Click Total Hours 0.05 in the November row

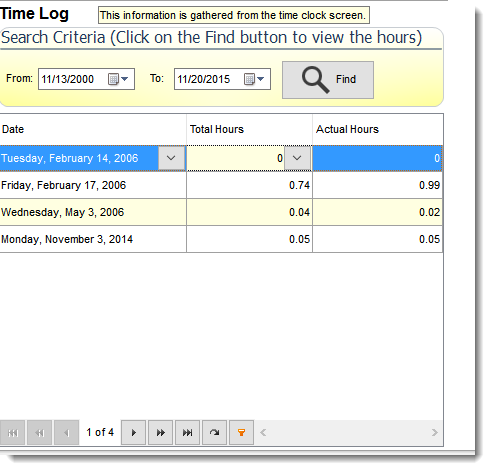(x=299, y=239)
